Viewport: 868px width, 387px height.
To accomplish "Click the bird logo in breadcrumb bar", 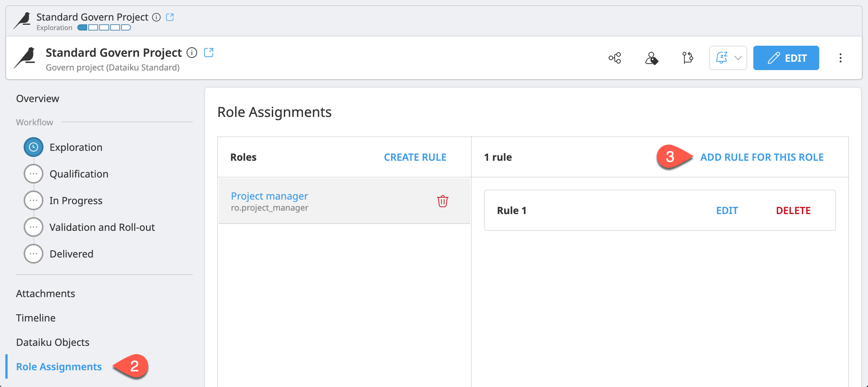I will pyautogui.click(x=22, y=21).
